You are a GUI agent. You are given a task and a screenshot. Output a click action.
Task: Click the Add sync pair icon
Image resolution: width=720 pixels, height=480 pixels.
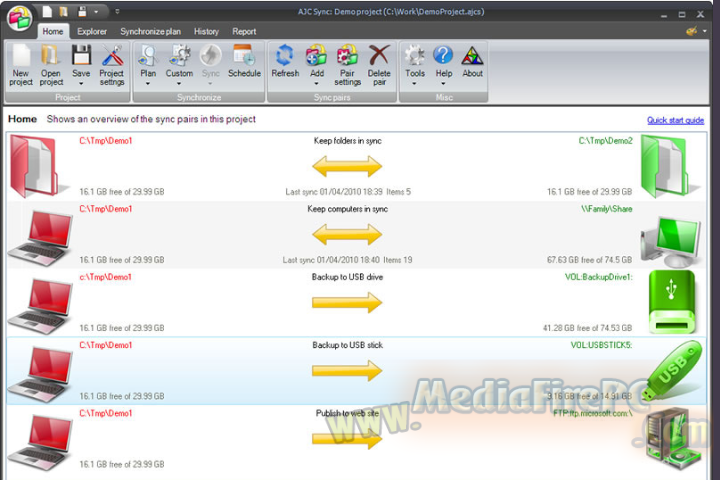(316, 56)
